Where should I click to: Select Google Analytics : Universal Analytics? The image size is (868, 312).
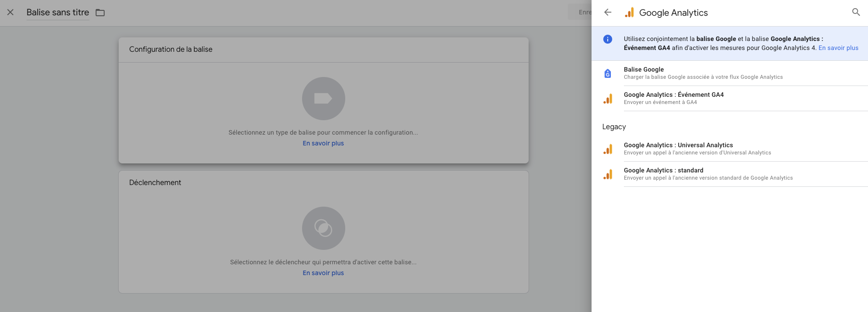coord(730,149)
